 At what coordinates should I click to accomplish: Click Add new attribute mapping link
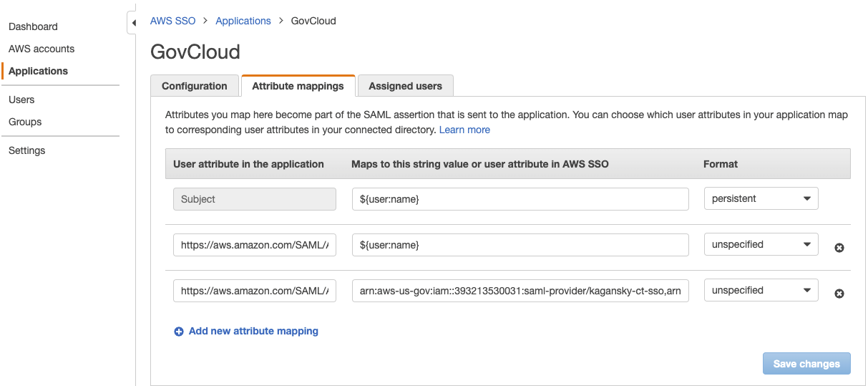[253, 332]
